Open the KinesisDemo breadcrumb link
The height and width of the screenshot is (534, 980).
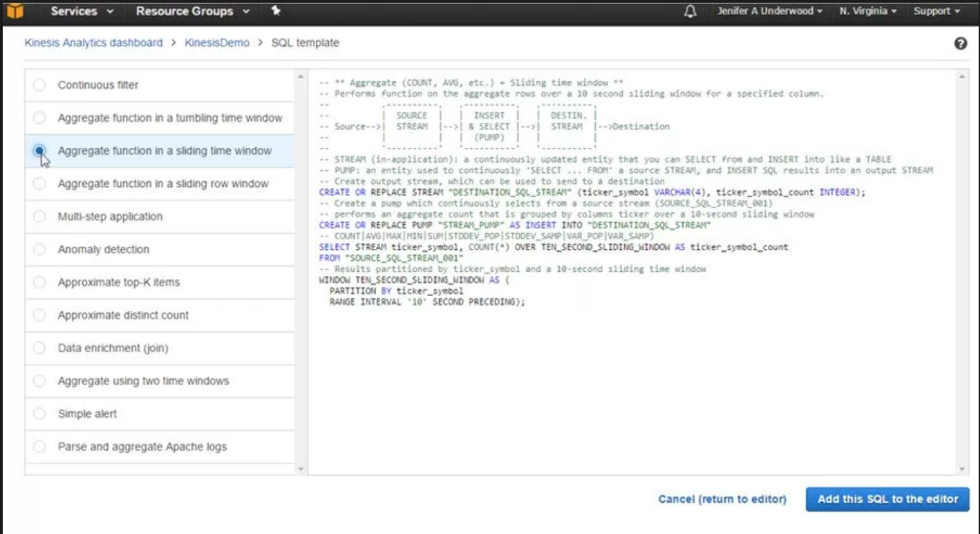click(x=217, y=43)
